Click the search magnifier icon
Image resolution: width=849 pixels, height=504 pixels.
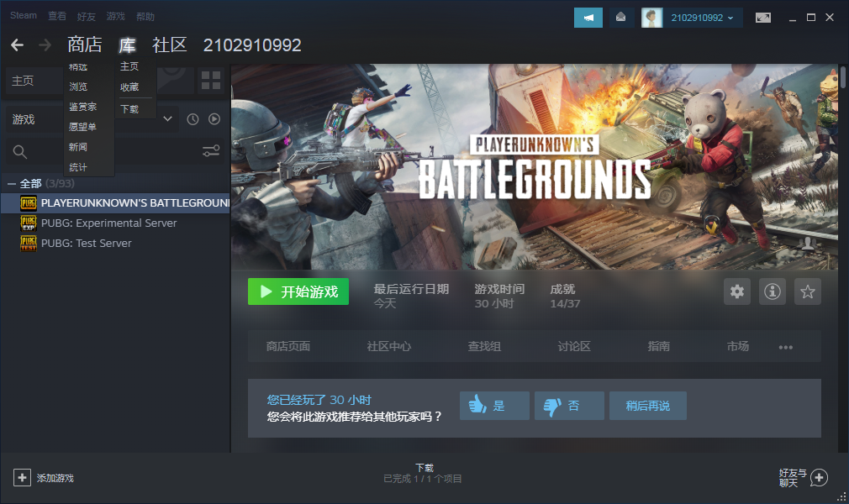pos(20,152)
